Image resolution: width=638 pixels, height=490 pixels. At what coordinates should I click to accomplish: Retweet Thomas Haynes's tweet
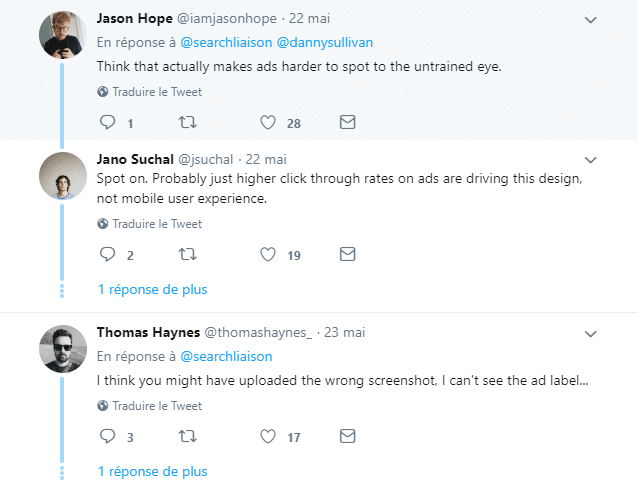[x=188, y=436]
